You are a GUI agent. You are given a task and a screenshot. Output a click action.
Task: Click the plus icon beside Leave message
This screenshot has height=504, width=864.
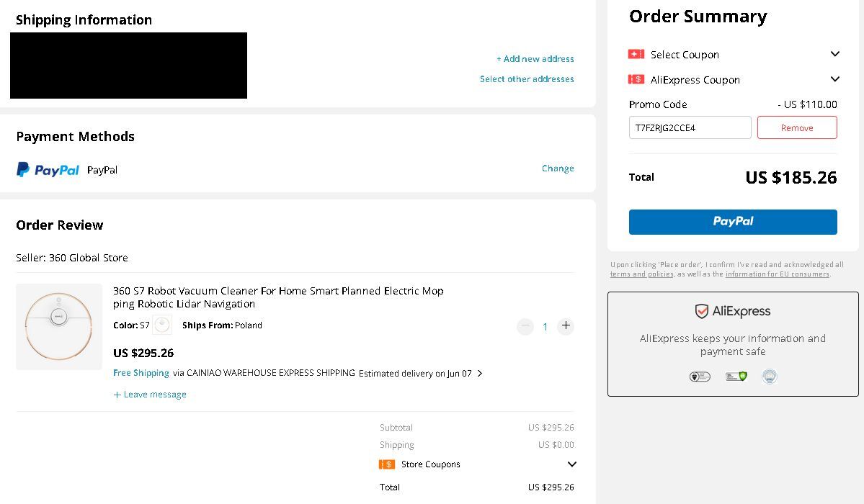[117, 395]
